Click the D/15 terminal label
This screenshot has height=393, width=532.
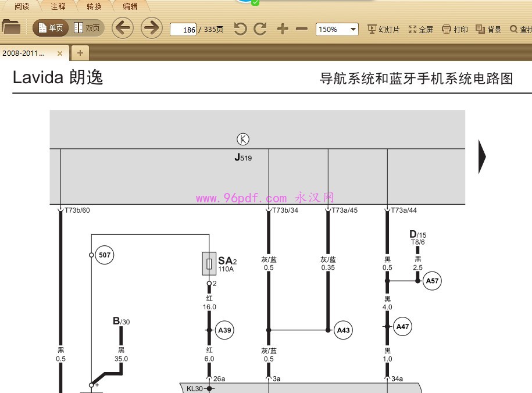tap(417, 234)
